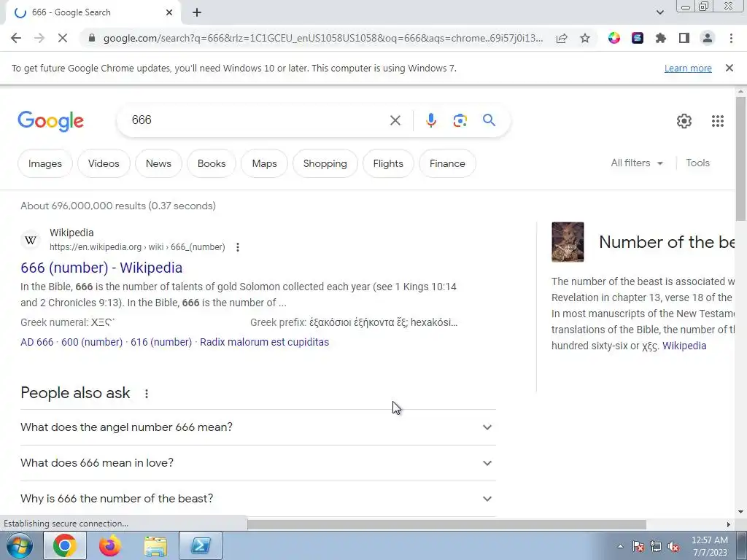Switch to Images results

click(44, 163)
